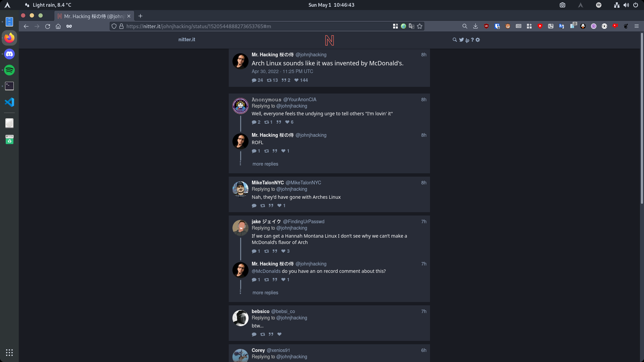Click the @McDonalds mention link

click(266, 271)
